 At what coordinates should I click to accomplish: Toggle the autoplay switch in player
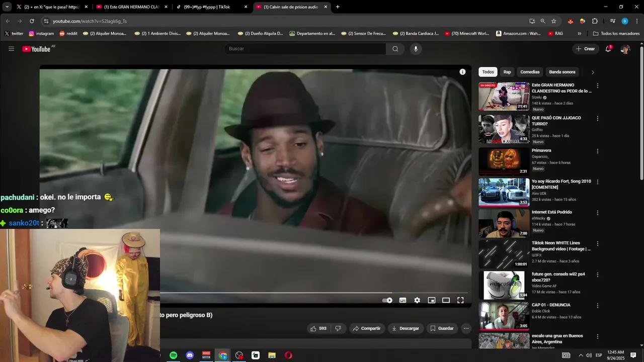point(387,300)
